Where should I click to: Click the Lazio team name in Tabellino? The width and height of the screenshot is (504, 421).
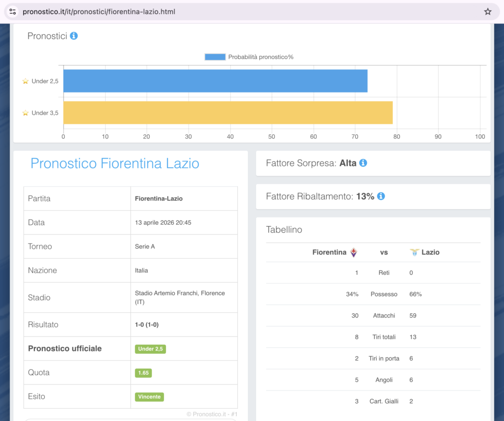430,252
